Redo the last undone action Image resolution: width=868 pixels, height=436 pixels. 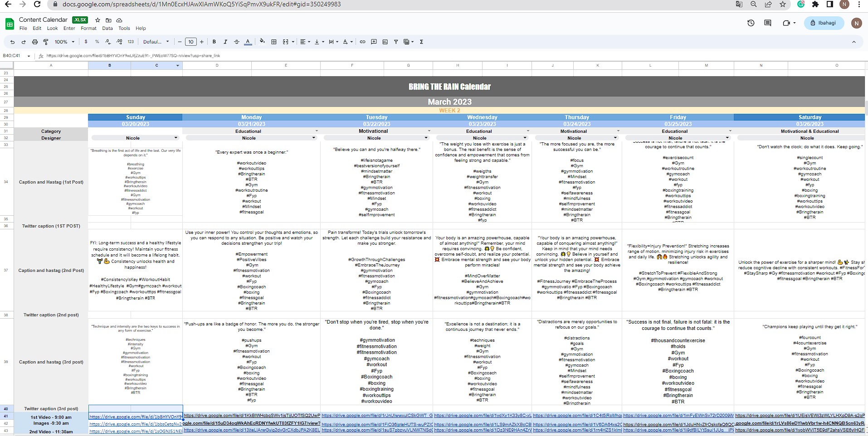coord(24,42)
